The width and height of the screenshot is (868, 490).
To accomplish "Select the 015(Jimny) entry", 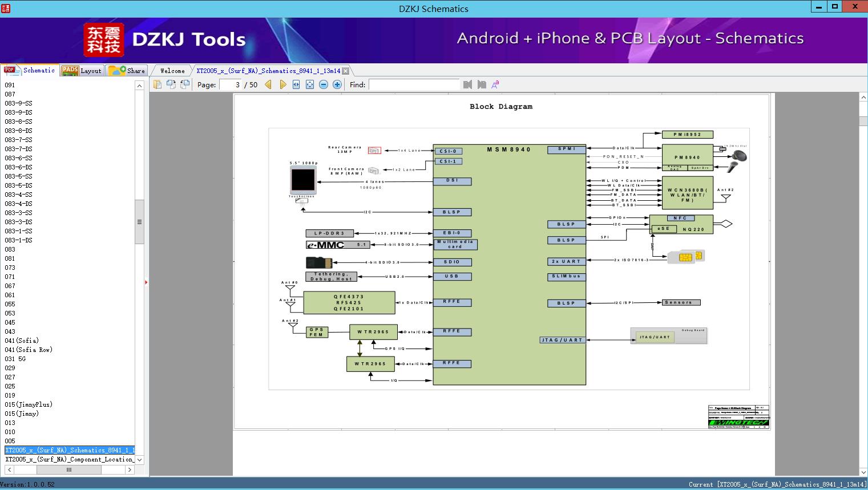I will [22, 414].
